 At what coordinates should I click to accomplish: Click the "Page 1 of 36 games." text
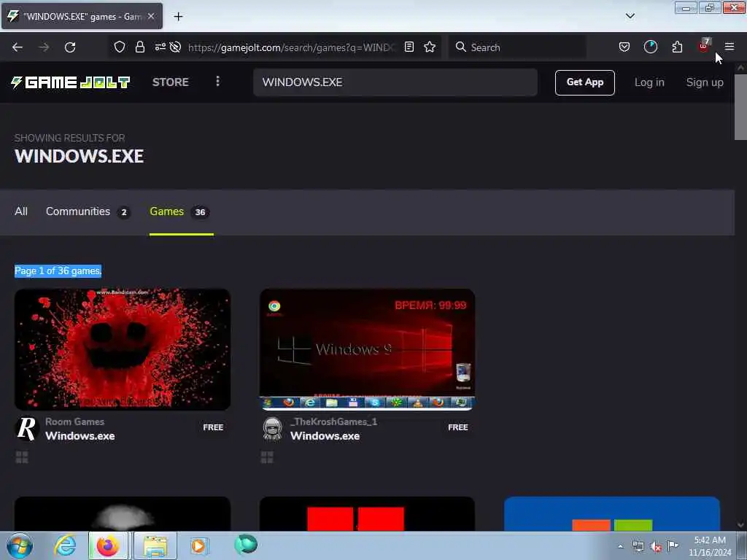[x=58, y=271]
